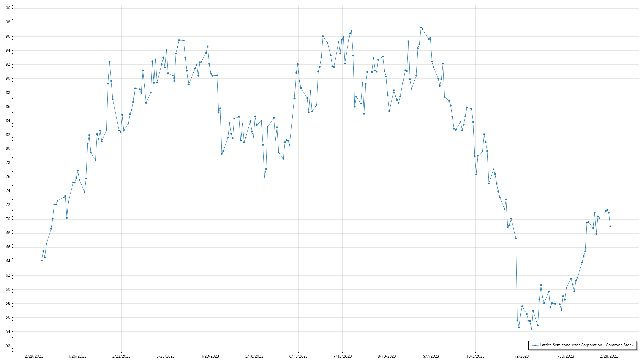Select the highest peak data point above 97
The height and width of the screenshot is (362, 644).
[x=421, y=28]
